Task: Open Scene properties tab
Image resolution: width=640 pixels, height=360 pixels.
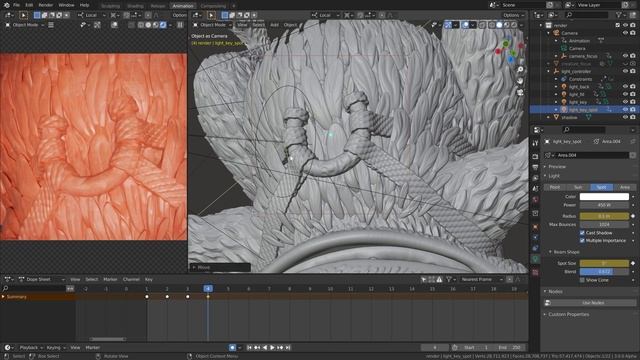Action: coord(535,189)
